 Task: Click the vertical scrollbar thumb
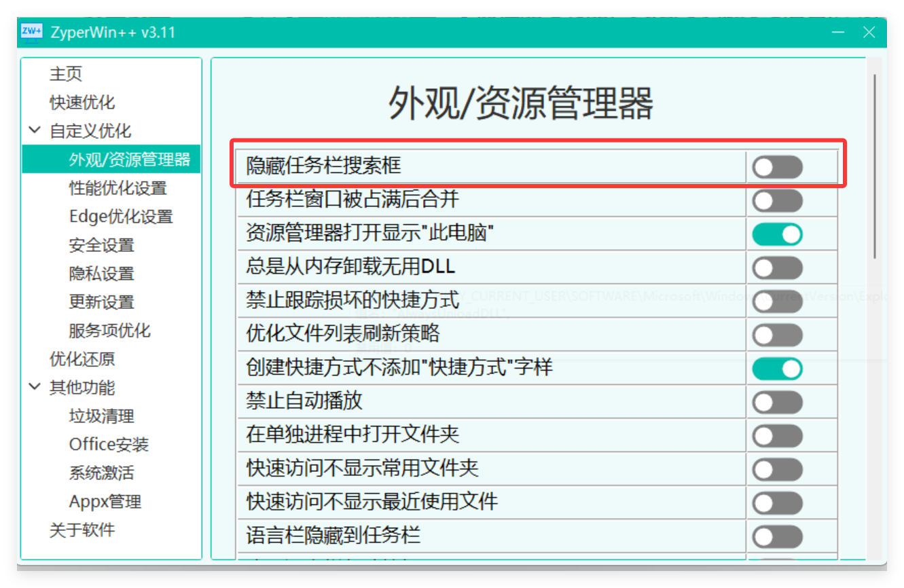coord(875,166)
